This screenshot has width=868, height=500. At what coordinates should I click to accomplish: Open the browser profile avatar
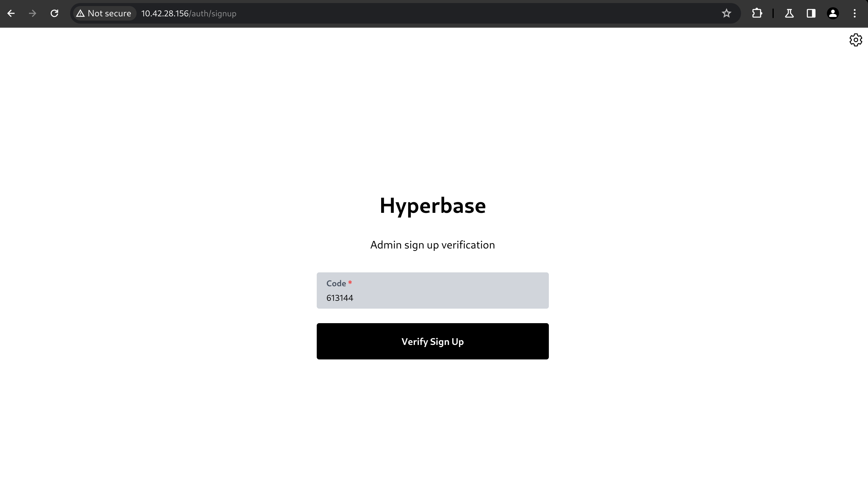833,13
